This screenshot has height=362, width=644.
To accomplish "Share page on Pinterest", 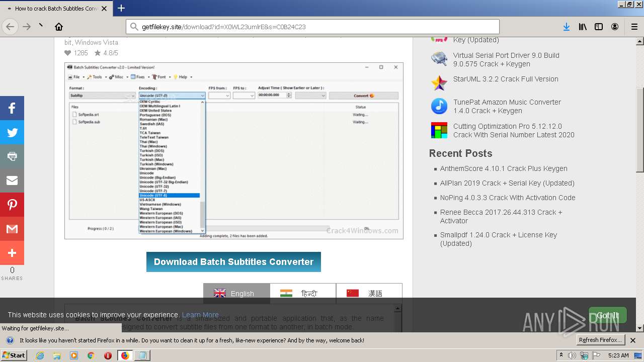I will coord(12,205).
